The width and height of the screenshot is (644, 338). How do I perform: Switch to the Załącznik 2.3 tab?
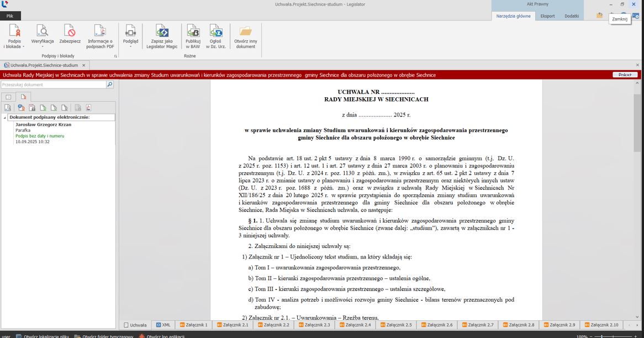(315, 325)
